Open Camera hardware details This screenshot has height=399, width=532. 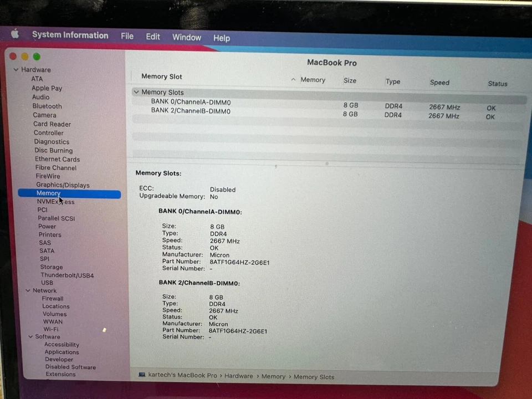tap(44, 115)
